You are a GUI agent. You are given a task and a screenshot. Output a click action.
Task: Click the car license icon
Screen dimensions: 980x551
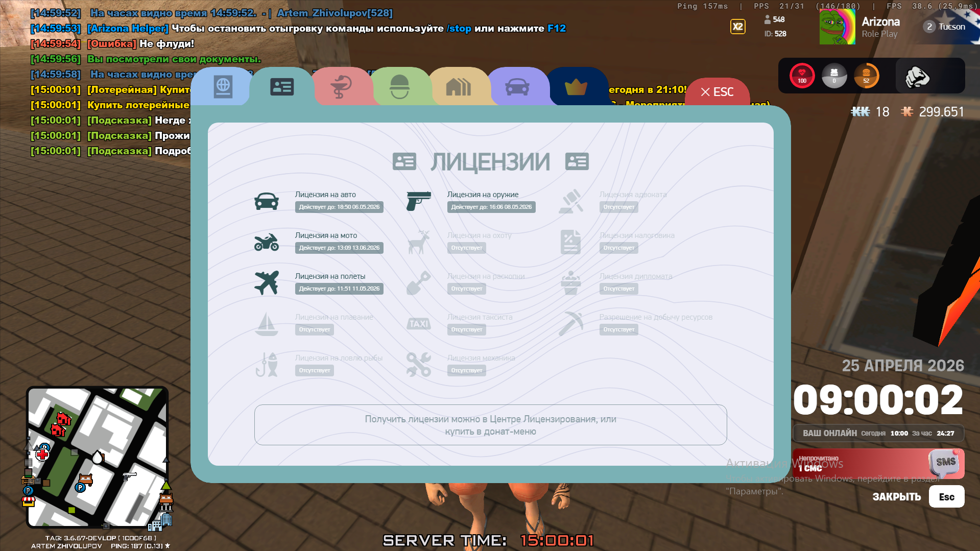tap(267, 202)
